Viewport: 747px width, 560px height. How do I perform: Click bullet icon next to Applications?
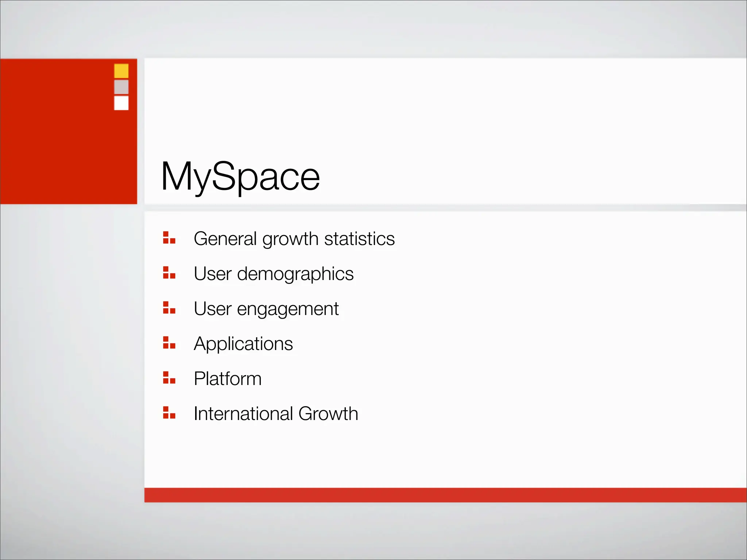point(169,343)
